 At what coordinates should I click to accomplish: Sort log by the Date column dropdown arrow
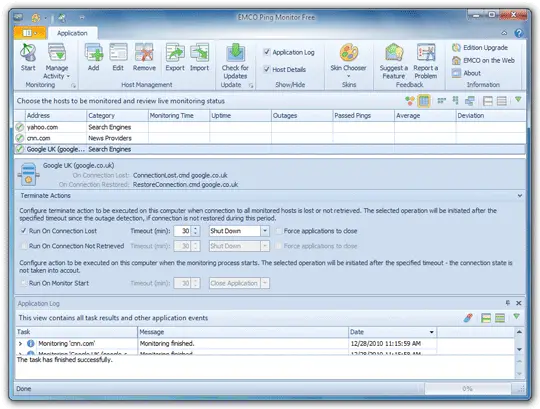pos(432,332)
